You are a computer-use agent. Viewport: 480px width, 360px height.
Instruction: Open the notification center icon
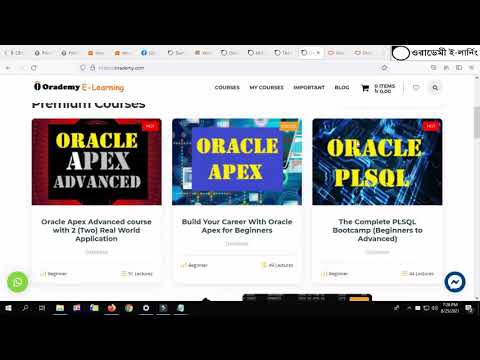pyautogui.click(x=469, y=308)
